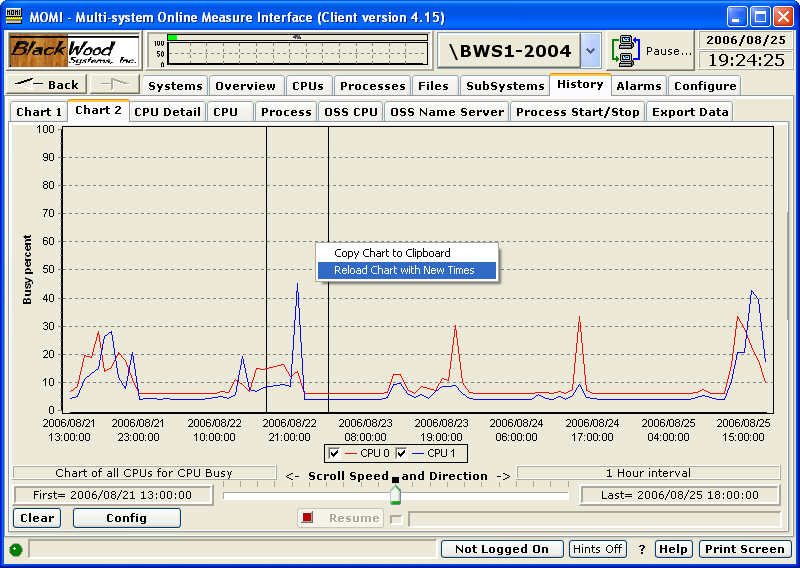Image resolution: width=800 pixels, height=568 pixels.
Task: Click the empty field right of Resume
Action: tap(594, 519)
